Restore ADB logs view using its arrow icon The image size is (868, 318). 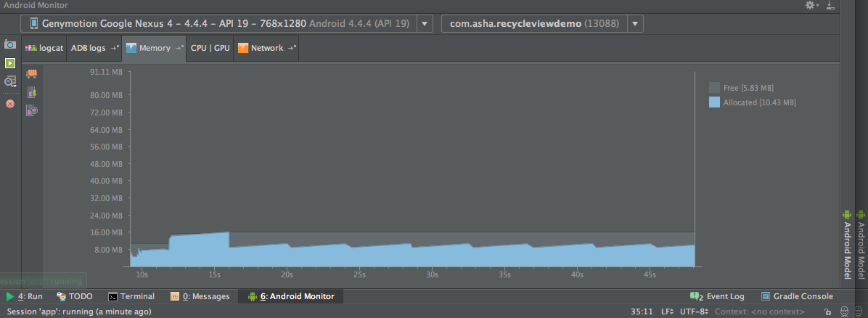point(115,48)
